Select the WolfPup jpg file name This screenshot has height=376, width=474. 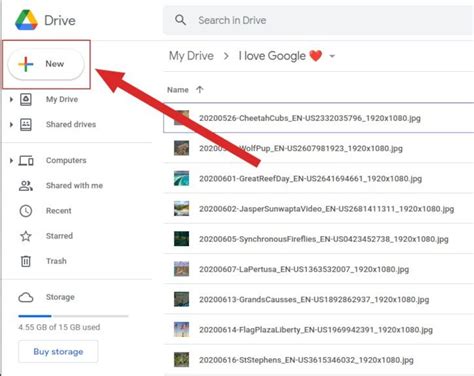[x=301, y=148]
